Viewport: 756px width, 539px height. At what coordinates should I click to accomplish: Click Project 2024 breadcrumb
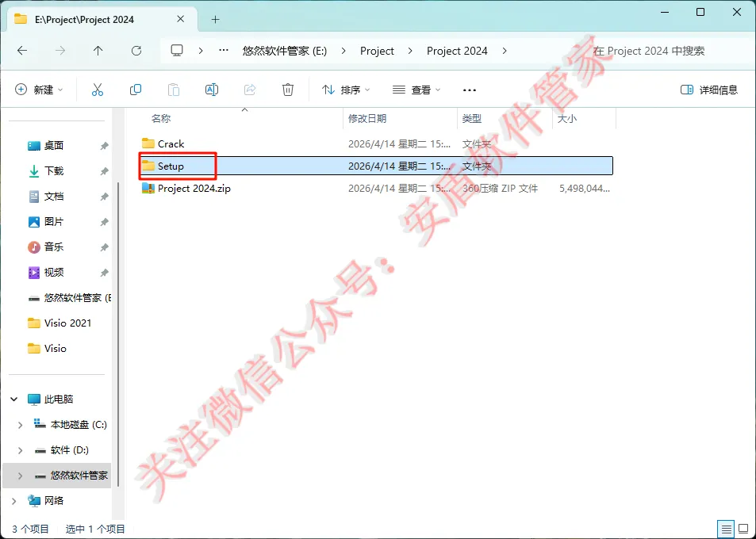pos(457,51)
